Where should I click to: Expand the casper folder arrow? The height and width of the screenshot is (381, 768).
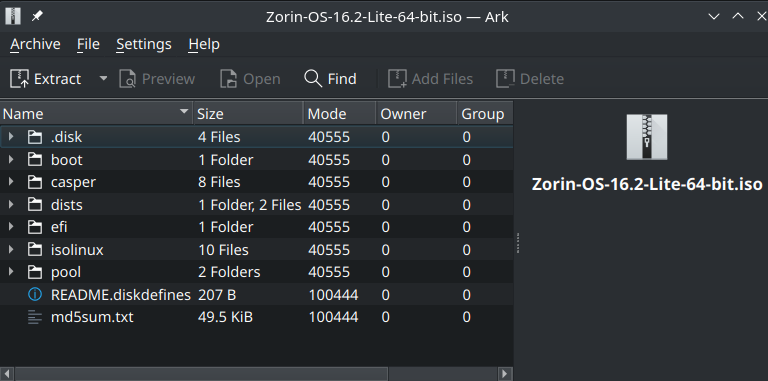point(11,182)
